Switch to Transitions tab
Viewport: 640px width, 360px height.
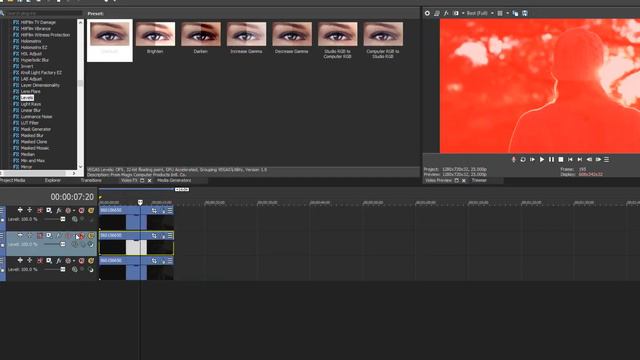click(x=91, y=180)
